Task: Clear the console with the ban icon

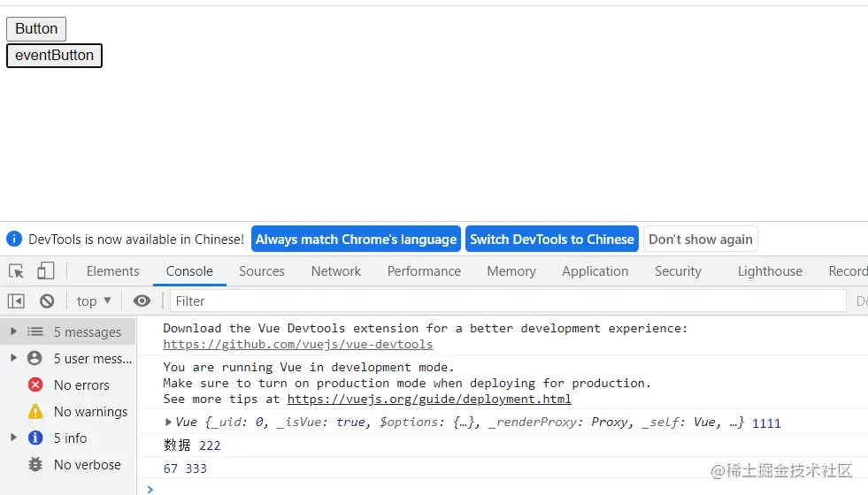Action: coord(47,301)
